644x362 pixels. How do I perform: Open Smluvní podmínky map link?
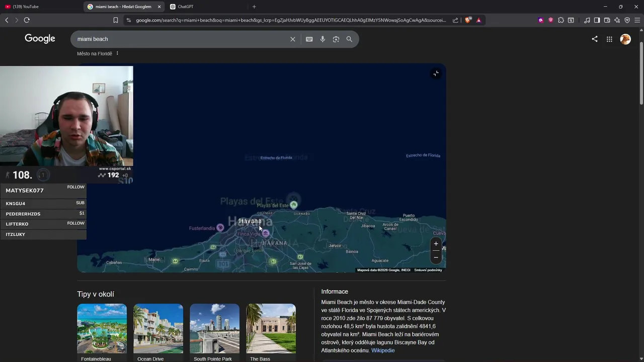[x=428, y=270]
